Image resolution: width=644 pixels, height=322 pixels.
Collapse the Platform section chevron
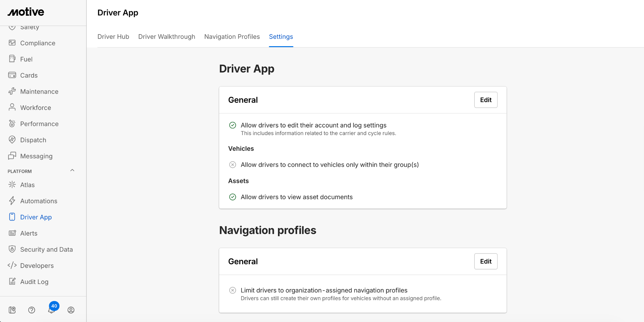pos(72,171)
